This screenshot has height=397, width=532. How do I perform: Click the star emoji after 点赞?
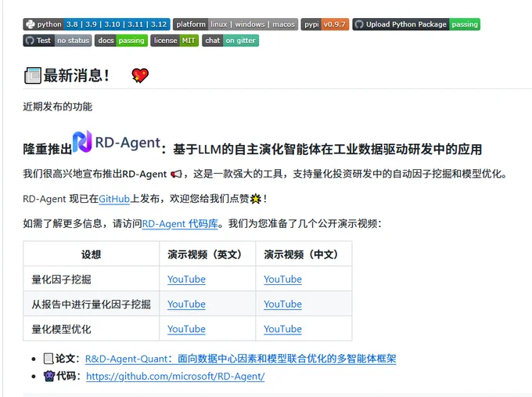point(256,199)
